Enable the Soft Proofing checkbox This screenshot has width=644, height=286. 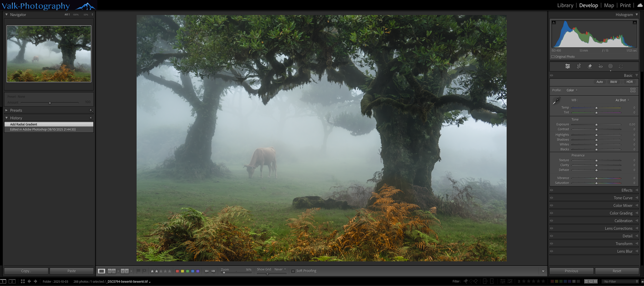(293, 271)
